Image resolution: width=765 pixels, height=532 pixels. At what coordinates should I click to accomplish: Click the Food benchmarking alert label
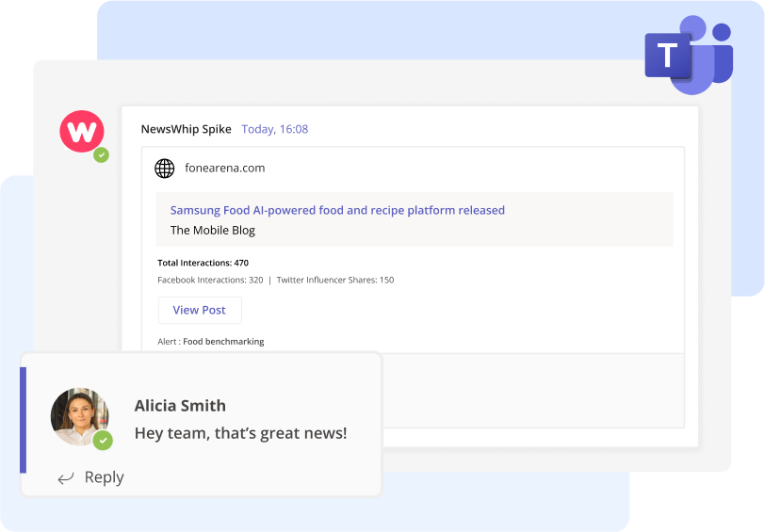point(223,341)
